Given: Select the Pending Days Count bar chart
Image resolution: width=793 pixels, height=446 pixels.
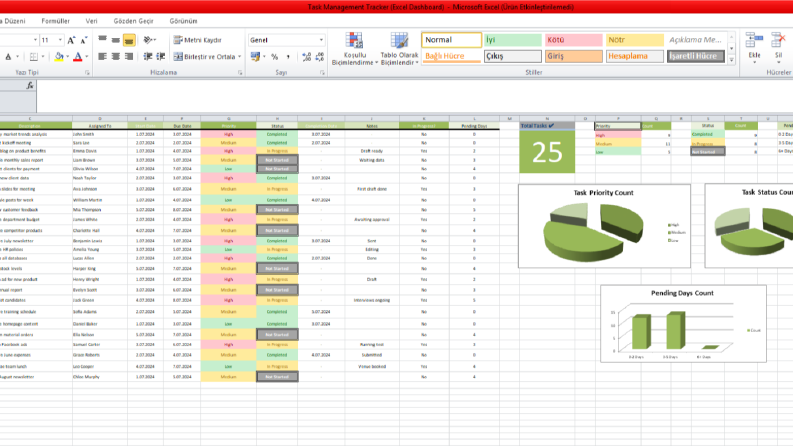Looking at the screenshot, I should pos(683,324).
